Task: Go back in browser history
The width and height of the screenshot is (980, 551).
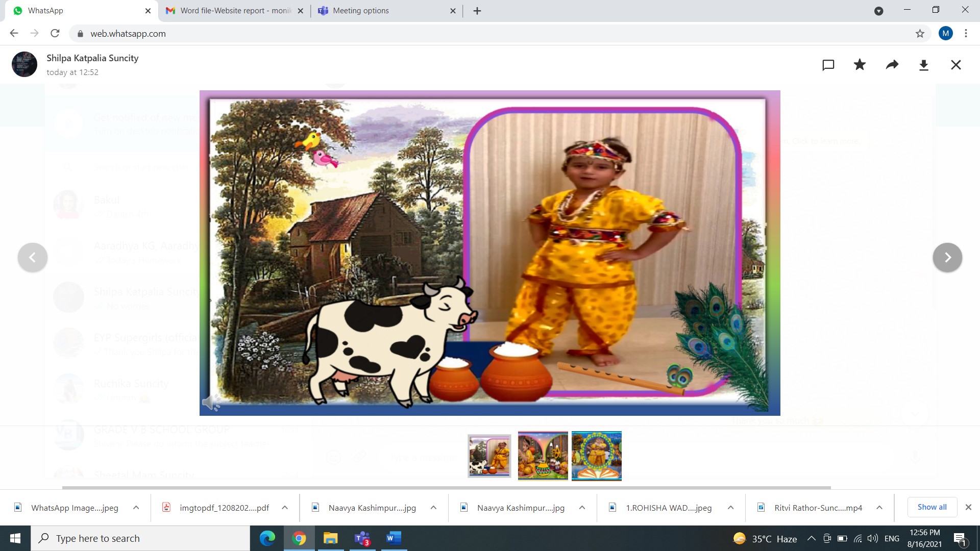Action: point(14,33)
